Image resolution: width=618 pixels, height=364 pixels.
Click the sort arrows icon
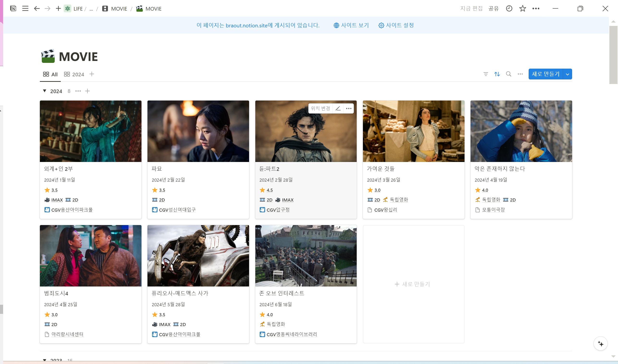pyautogui.click(x=497, y=74)
